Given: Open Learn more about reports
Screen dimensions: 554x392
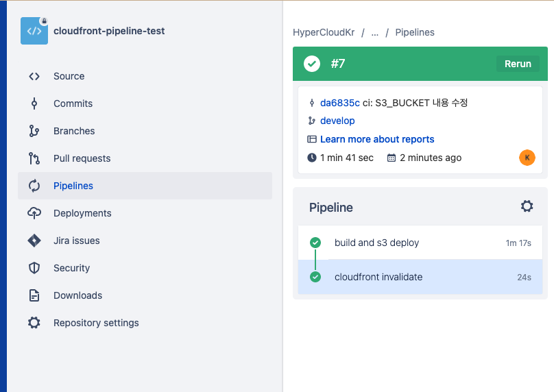Looking at the screenshot, I should (377, 139).
